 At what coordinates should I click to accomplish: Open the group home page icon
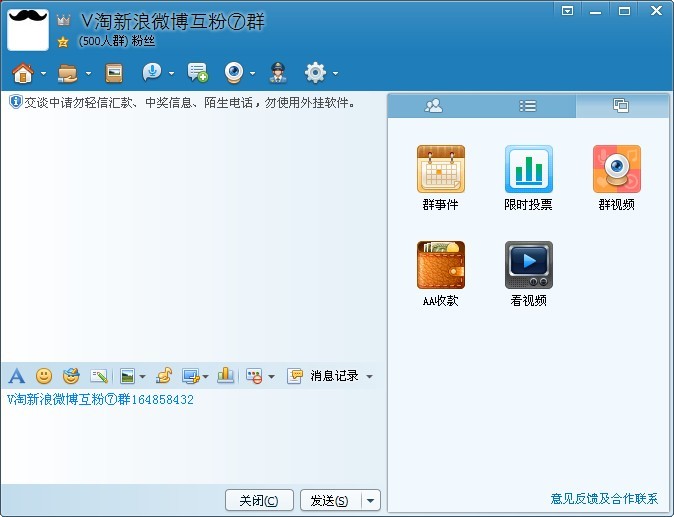(23, 73)
